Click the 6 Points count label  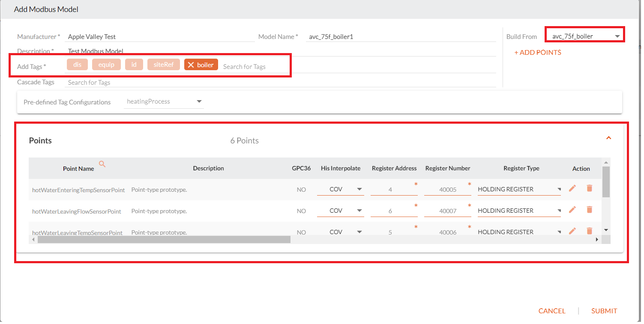pyautogui.click(x=244, y=140)
